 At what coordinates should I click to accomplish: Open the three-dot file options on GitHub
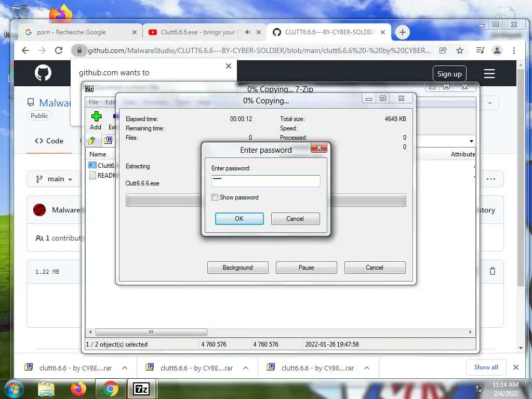pos(490,179)
